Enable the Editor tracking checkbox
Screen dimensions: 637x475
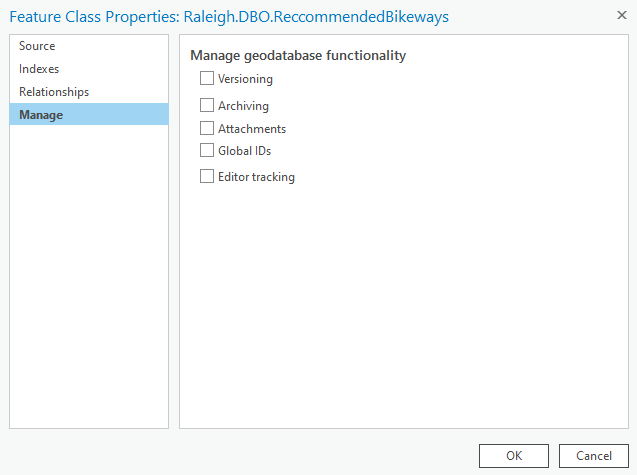[207, 177]
